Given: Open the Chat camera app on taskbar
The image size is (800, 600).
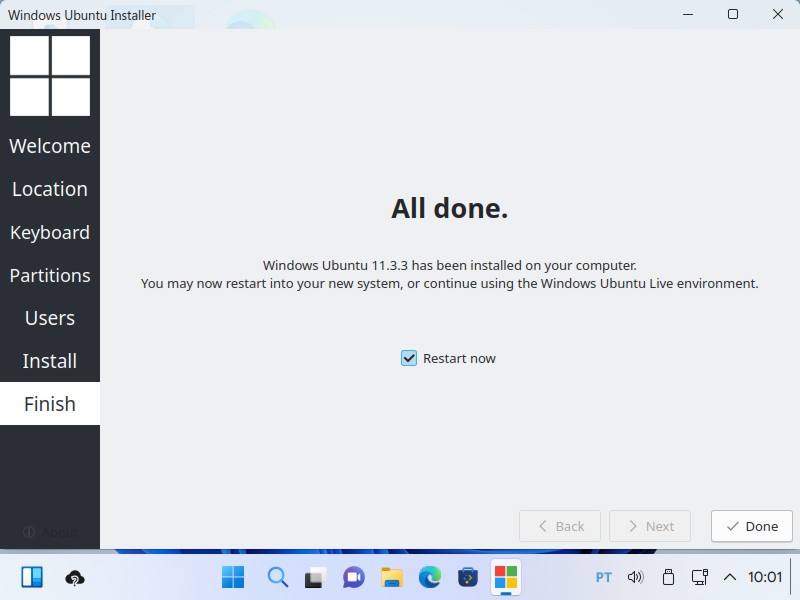Looking at the screenshot, I should (x=354, y=578).
